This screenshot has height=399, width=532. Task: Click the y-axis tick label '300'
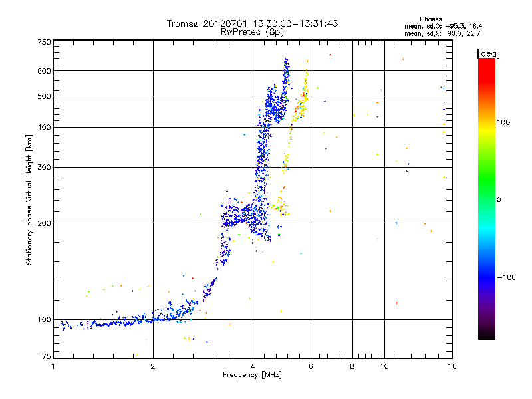[x=44, y=168]
